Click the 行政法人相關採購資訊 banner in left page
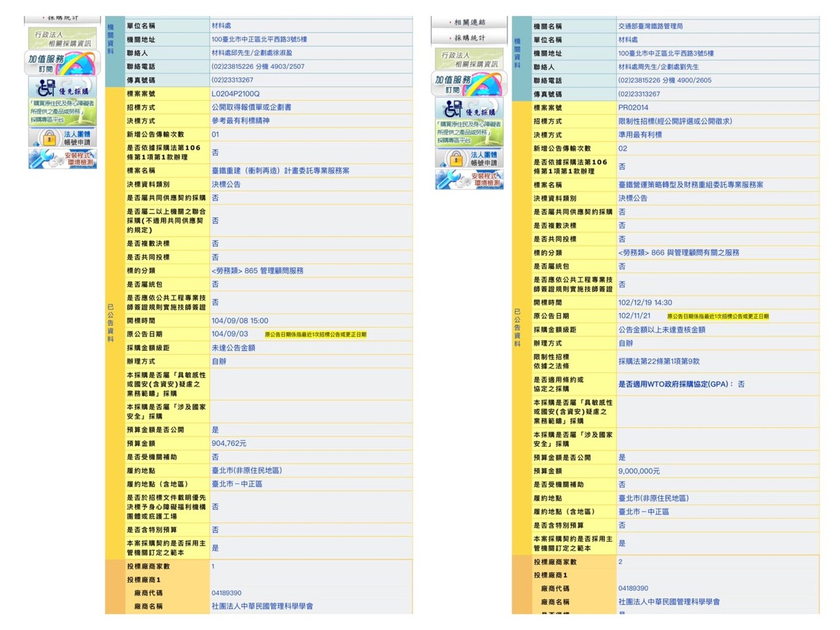 [63, 39]
